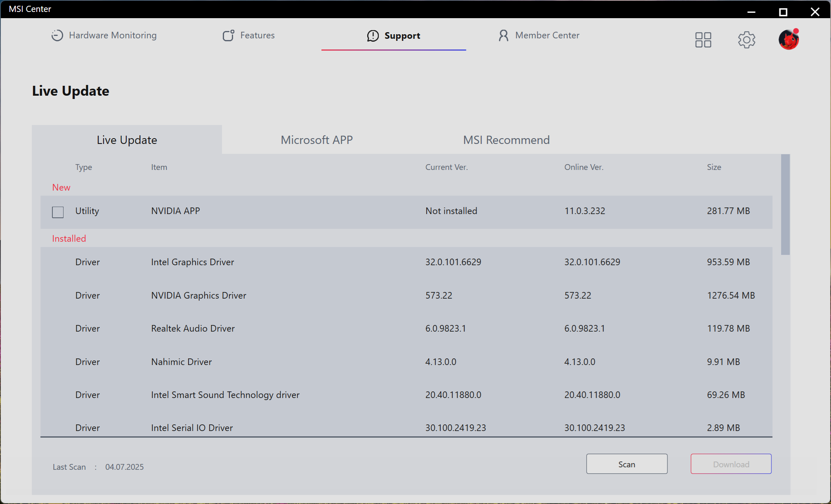The width and height of the screenshot is (831, 504).
Task: Click the Features tab icon
Action: point(228,35)
